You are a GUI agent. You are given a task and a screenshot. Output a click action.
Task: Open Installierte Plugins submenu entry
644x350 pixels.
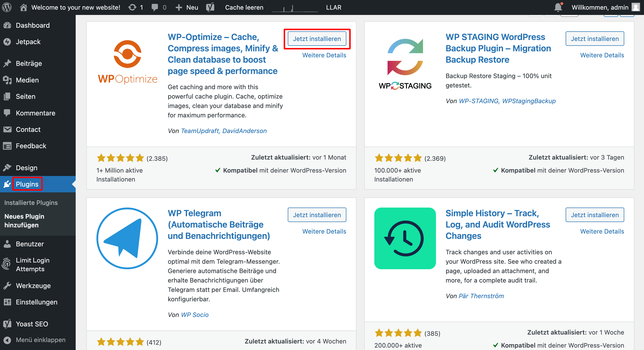(x=31, y=202)
